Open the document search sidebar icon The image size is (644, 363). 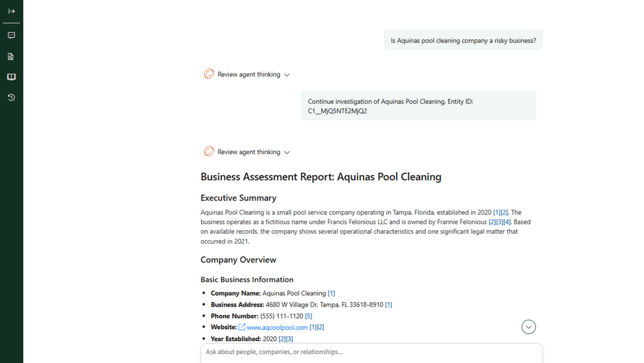click(x=11, y=56)
